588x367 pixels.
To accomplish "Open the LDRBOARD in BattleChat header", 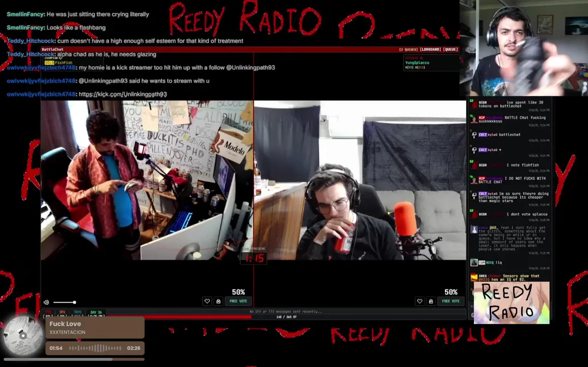I will click(x=430, y=49).
